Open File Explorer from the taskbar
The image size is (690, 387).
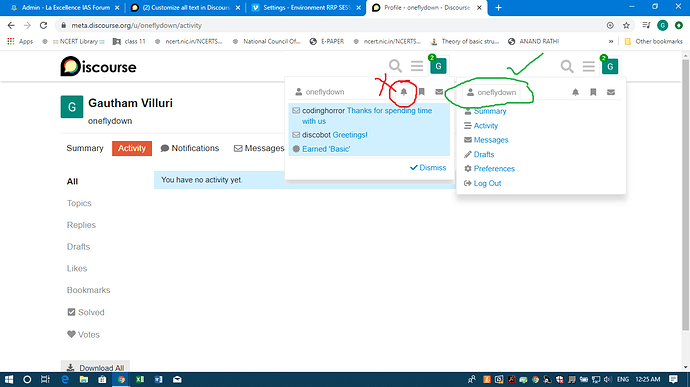tap(84, 380)
